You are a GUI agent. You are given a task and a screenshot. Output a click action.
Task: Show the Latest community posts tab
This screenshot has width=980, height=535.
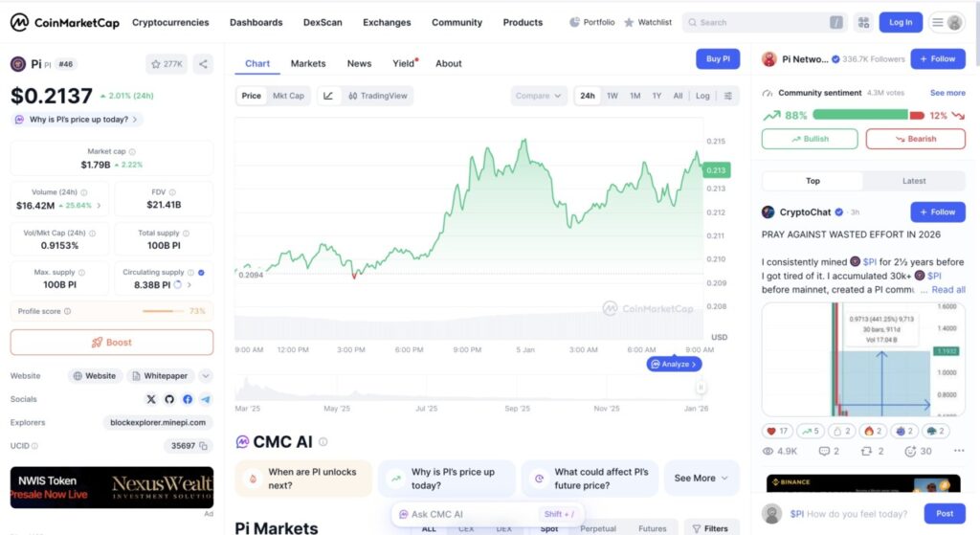point(914,181)
